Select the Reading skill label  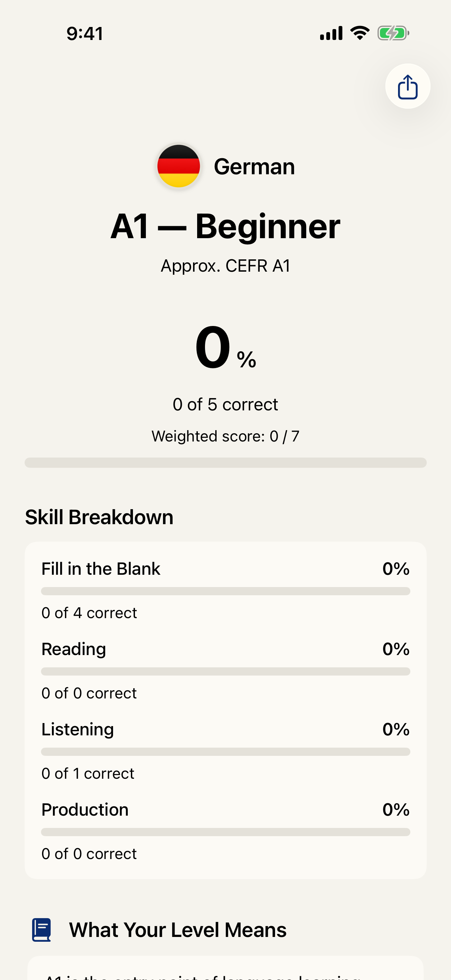click(x=74, y=649)
